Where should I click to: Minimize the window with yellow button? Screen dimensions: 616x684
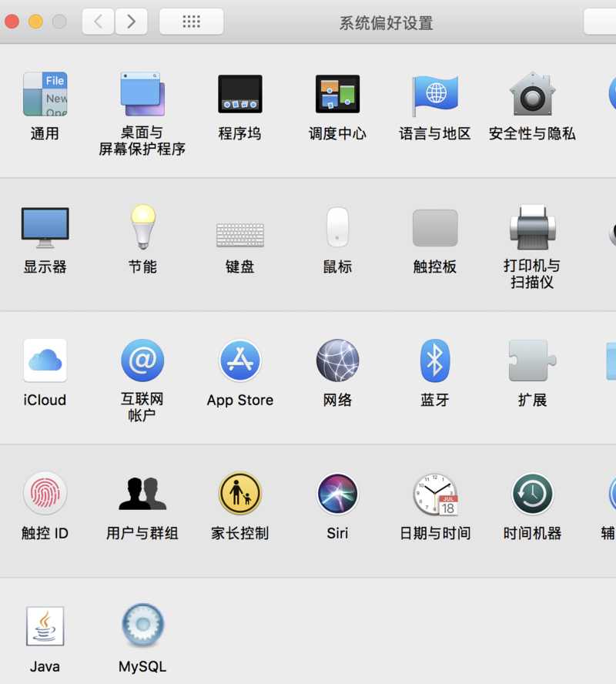[x=35, y=22]
